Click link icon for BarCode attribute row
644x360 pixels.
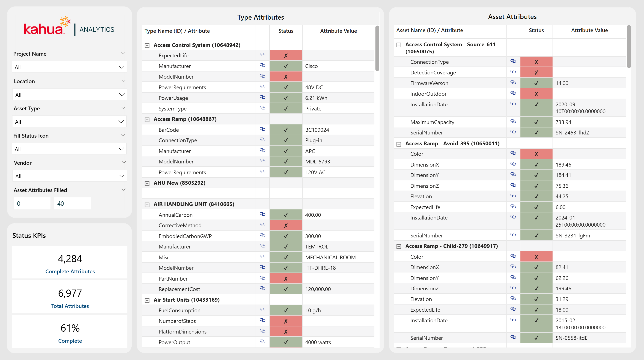262,129
